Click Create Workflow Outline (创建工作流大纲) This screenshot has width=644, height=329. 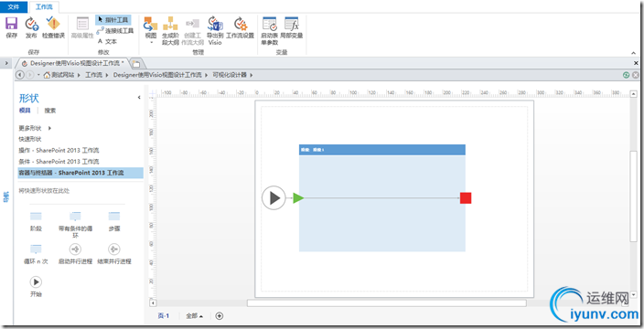pos(193,31)
